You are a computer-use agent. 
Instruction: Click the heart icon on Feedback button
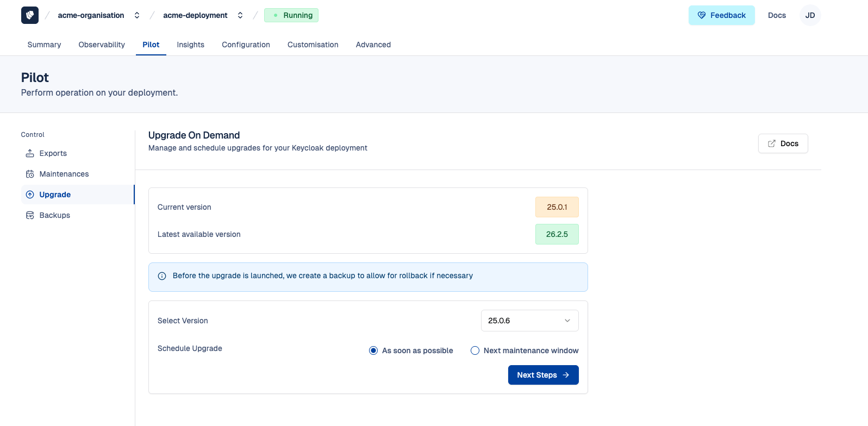[x=702, y=15]
